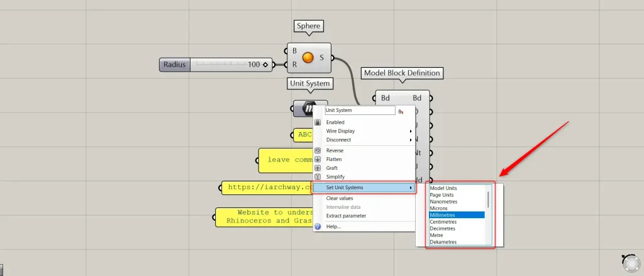Screen dimensions: 644x276
Task: Select Decimetres in the unit list
Action: 457,229
